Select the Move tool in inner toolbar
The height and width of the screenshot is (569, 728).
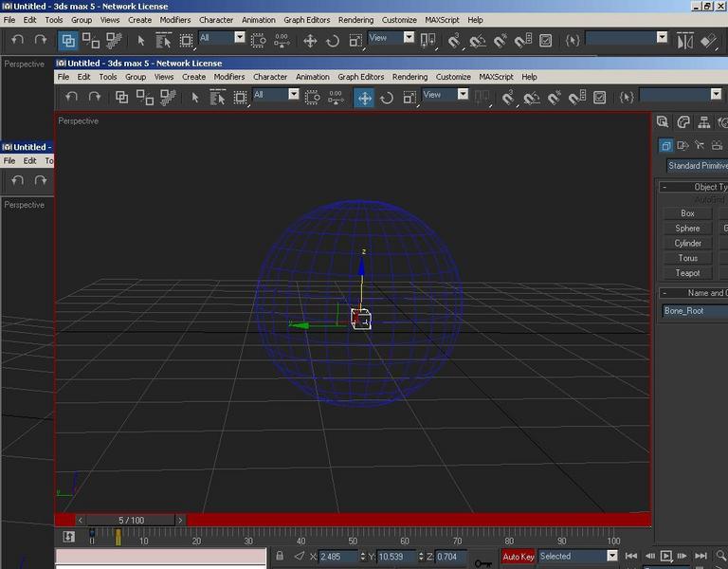(364, 98)
